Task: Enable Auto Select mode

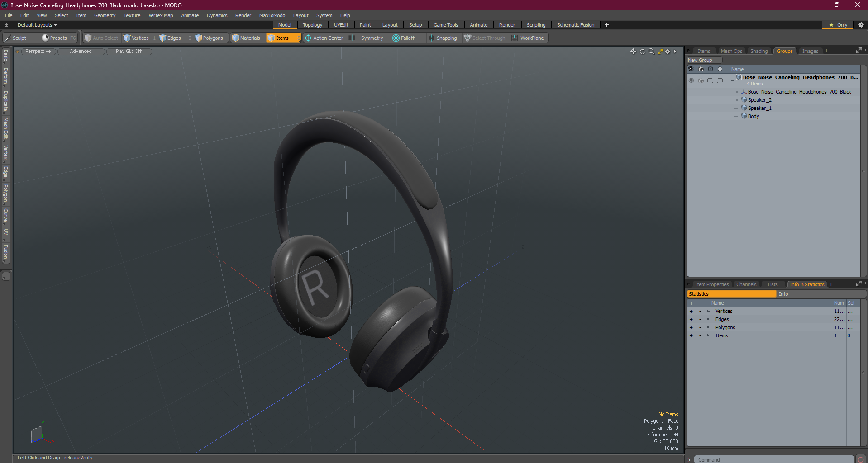Action: [102, 38]
